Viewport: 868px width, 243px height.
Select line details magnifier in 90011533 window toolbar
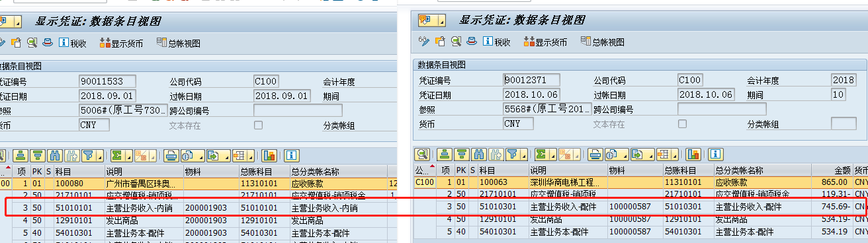pos(32,43)
